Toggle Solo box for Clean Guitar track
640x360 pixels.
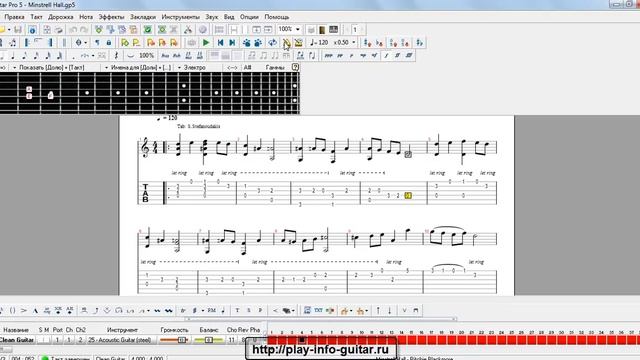coord(41,340)
